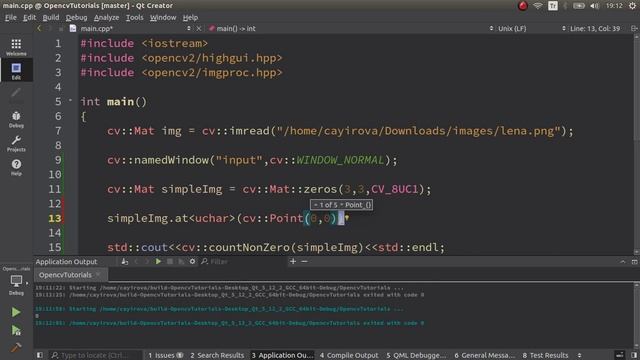Click the Line: 13, Col: 39 indicator
Image resolution: width=640 pixels, height=360 pixels.
[x=595, y=29]
